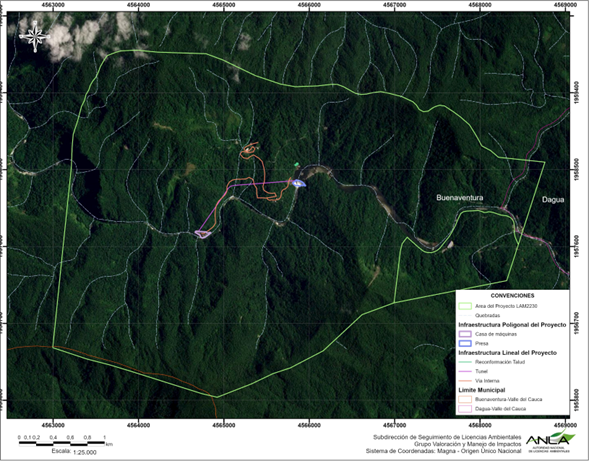
Task: Click the Quebradas legend entry
Action: coord(486,316)
